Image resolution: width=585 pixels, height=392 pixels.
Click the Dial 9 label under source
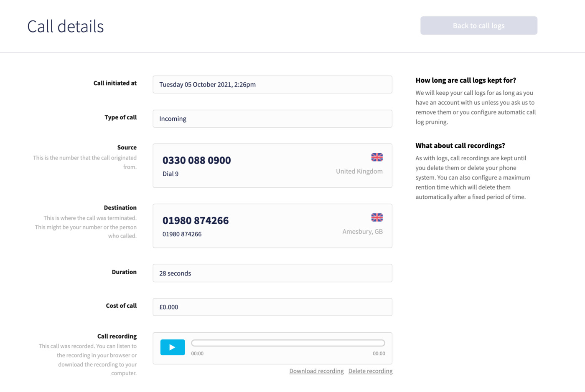(x=170, y=174)
